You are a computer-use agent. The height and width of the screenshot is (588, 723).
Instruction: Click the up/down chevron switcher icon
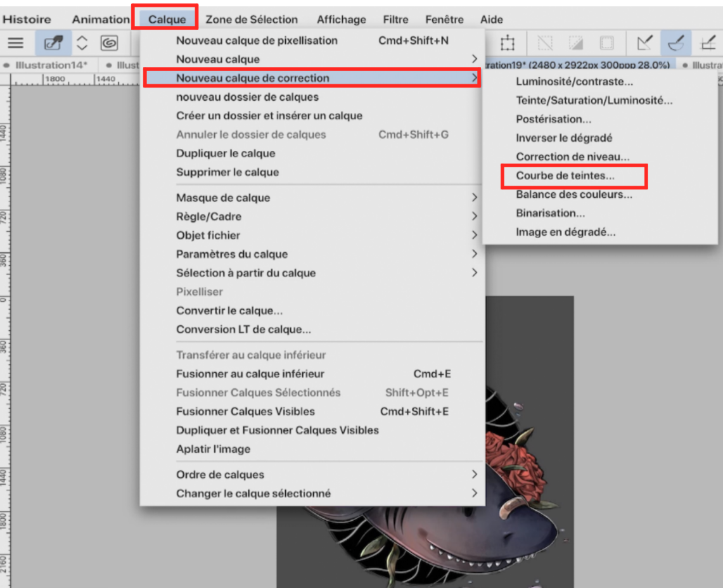pyautogui.click(x=82, y=43)
